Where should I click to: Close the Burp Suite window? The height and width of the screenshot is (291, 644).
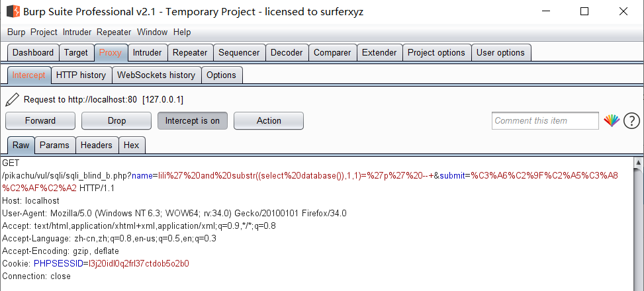(623, 11)
